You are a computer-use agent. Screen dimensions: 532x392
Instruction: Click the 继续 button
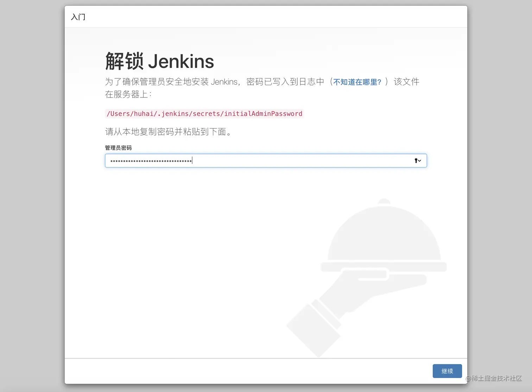447,371
